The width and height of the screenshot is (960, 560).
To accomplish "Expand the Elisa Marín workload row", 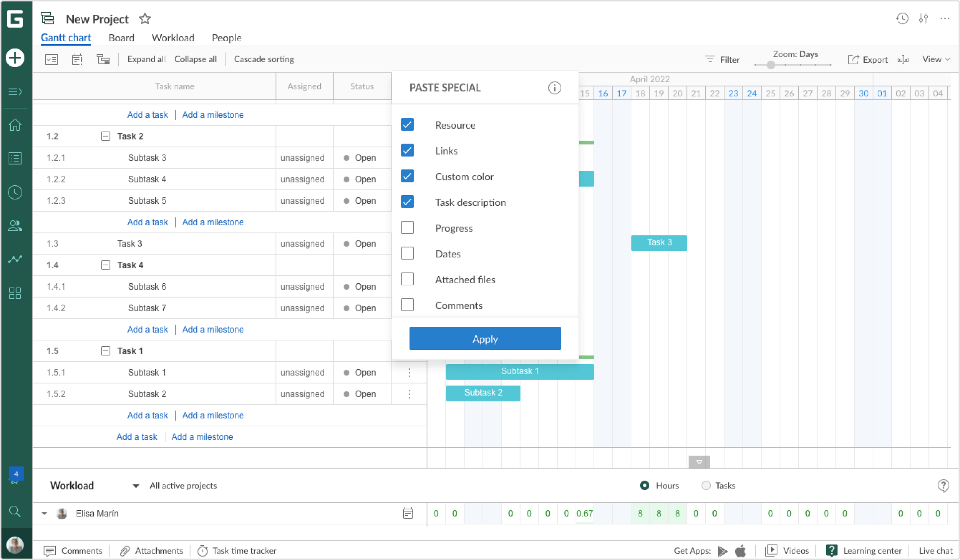I will (x=44, y=513).
